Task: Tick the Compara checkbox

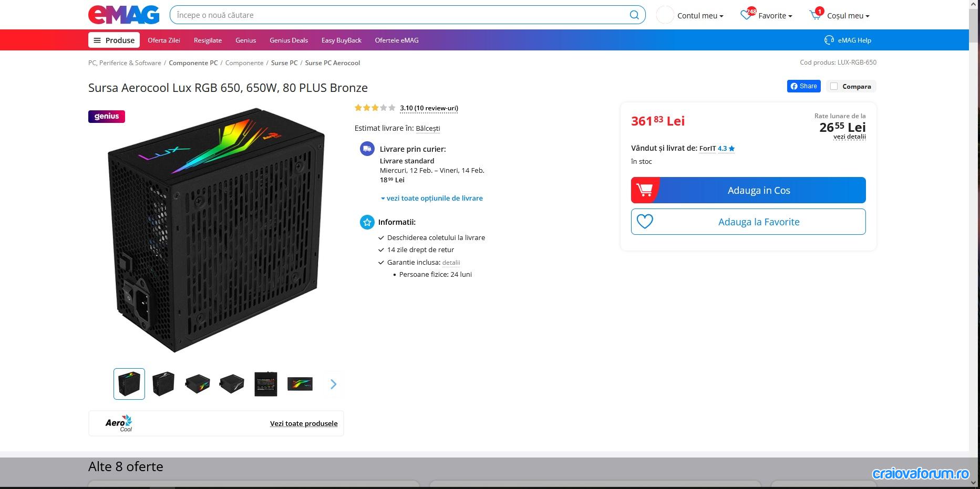Action: [834, 86]
